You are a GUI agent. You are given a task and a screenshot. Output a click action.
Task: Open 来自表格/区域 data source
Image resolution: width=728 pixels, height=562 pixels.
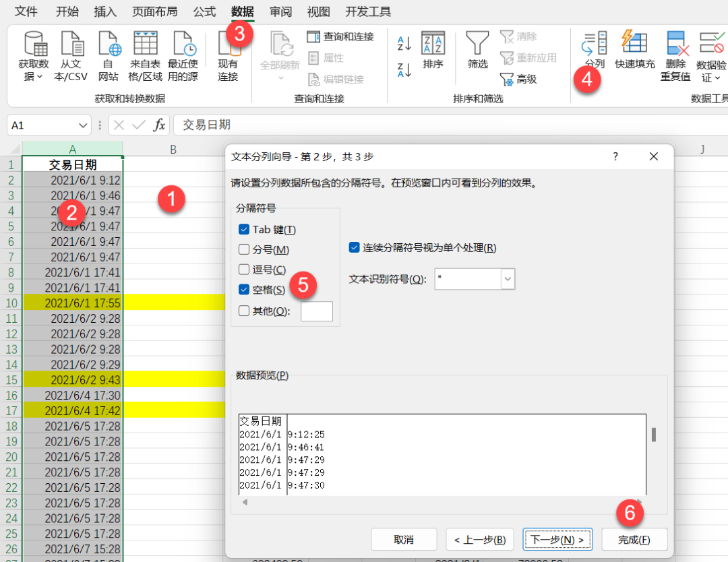click(x=146, y=56)
